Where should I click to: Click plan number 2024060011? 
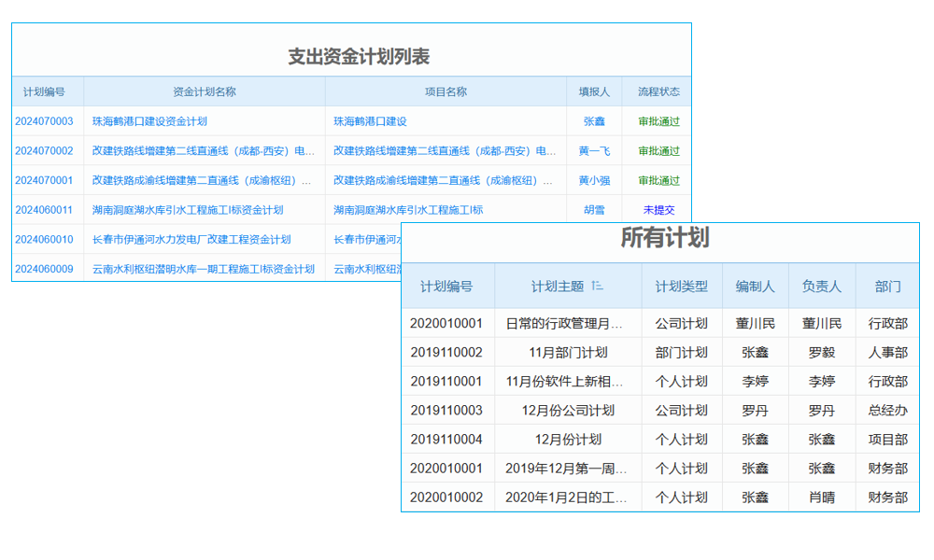click(44, 210)
